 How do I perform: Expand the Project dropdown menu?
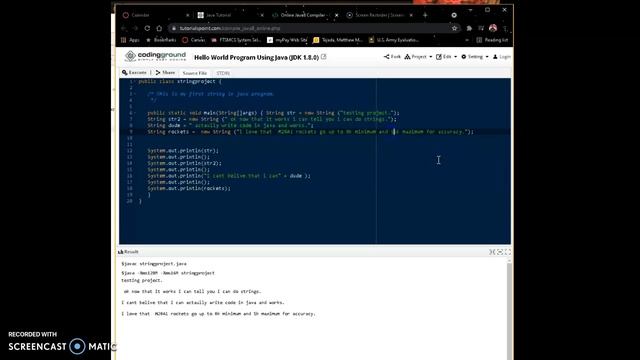(418, 57)
